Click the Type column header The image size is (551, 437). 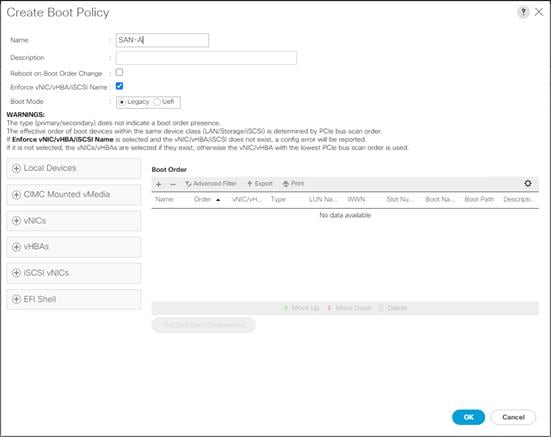click(x=278, y=200)
